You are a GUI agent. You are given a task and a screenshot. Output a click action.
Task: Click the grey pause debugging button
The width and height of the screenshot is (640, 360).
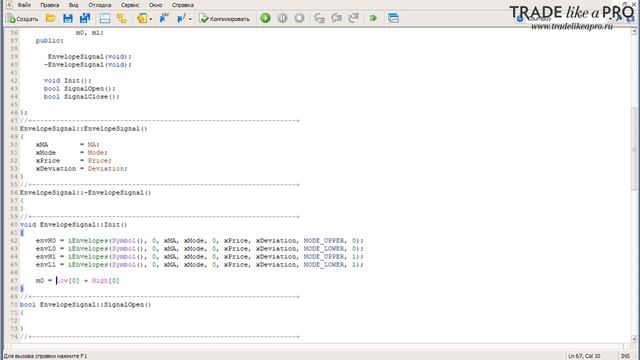click(x=282, y=18)
